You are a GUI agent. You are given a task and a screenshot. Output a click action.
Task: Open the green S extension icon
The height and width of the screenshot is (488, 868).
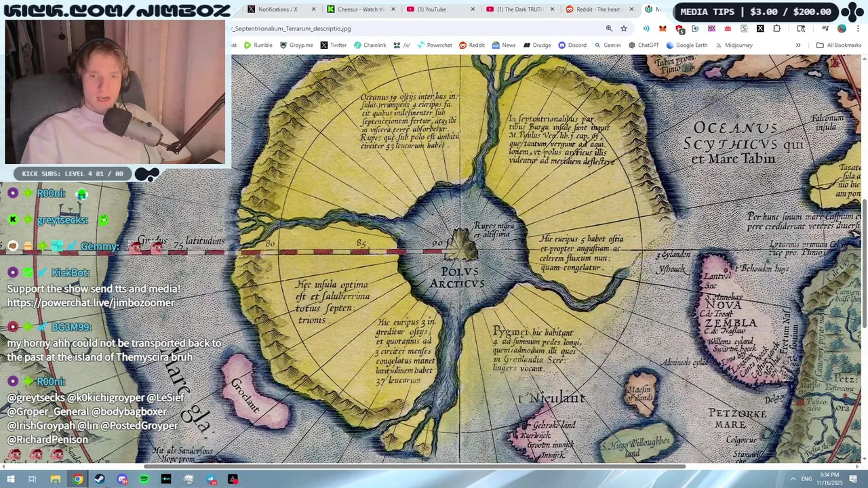pyautogui.click(x=744, y=28)
